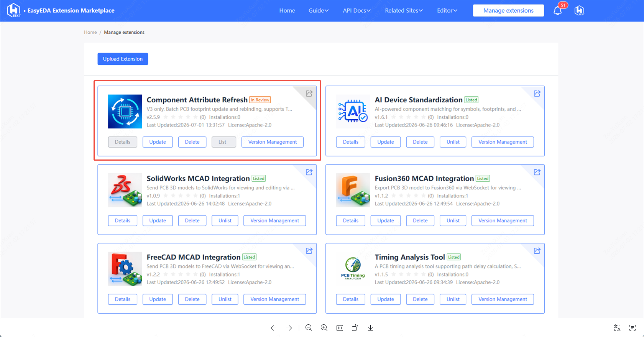The image size is (644, 337).
Task: Expand the API Docs dropdown menu
Action: (356, 10)
